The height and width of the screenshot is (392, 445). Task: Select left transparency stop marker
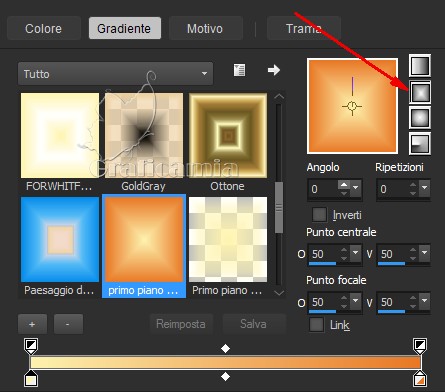(31, 346)
